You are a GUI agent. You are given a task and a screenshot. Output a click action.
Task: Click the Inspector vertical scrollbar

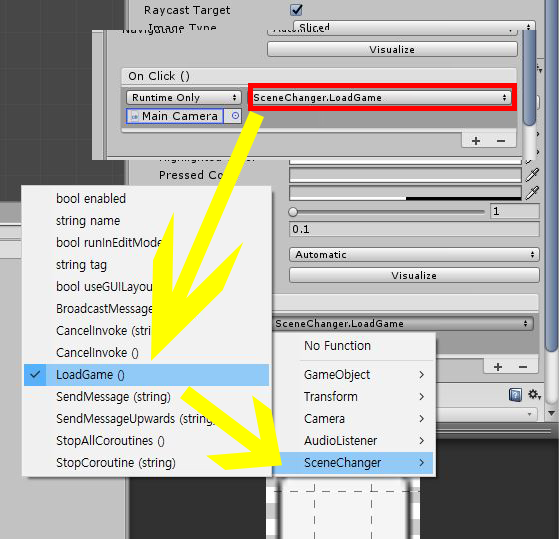pyautogui.click(x=552, y=178)
